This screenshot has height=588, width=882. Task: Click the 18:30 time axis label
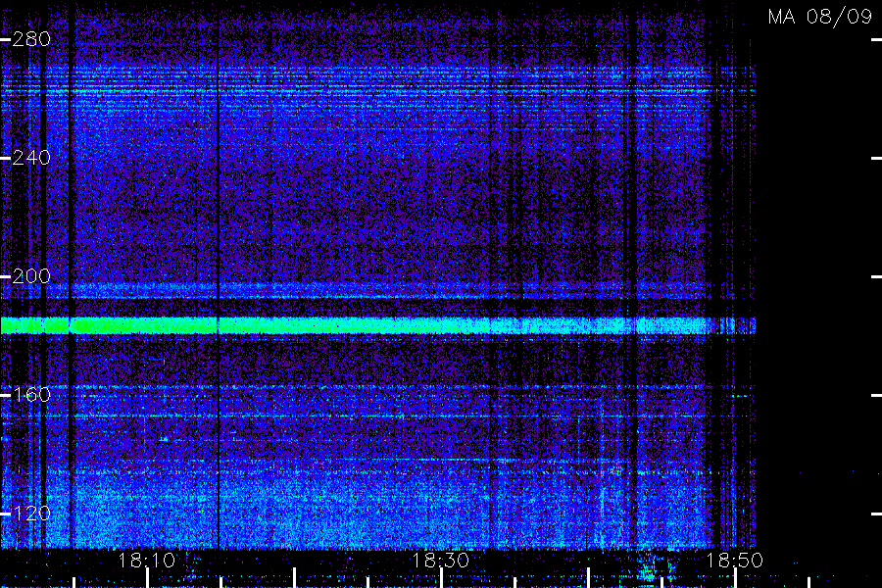440,561
